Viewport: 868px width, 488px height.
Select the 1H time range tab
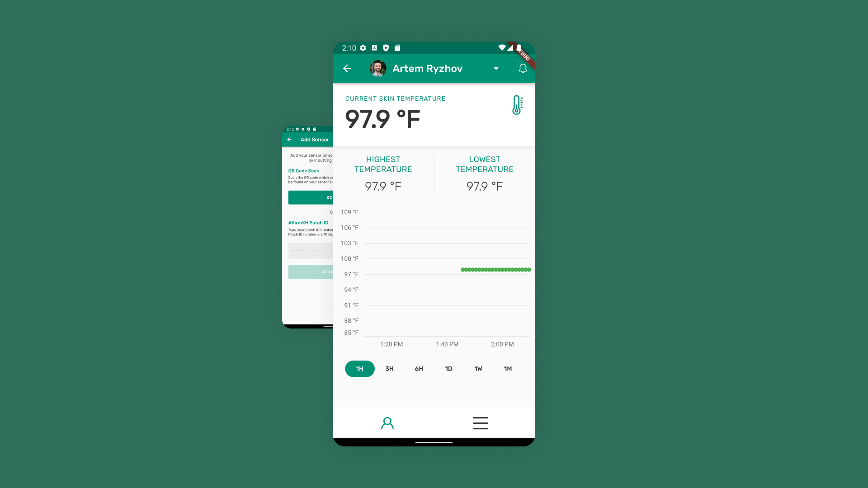pos(359,368)
